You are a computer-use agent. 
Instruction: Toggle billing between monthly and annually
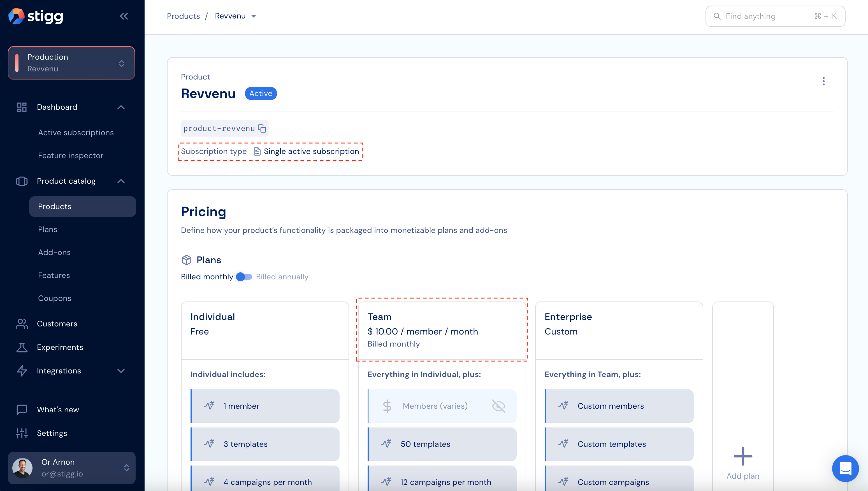pyautogui.click(x=244, y=277)
